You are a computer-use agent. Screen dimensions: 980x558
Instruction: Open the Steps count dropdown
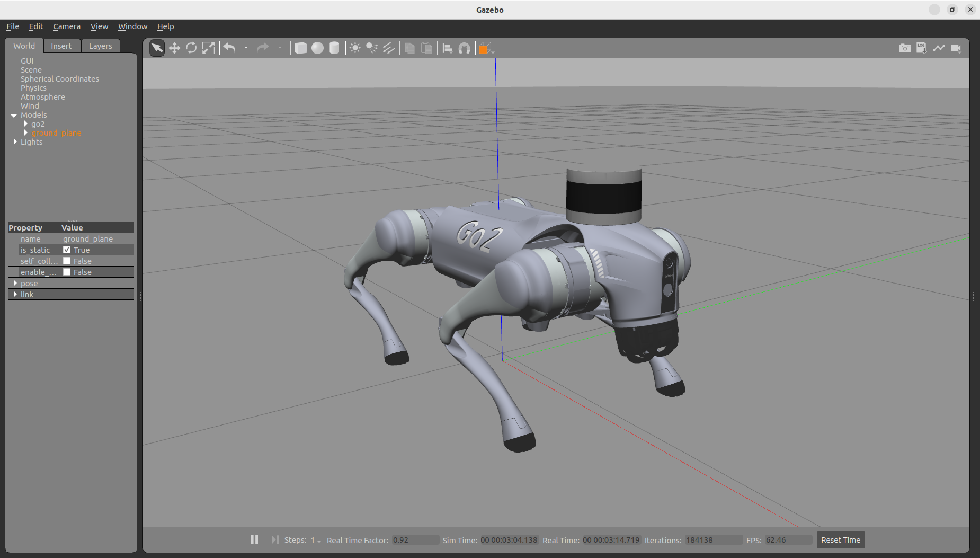click(316, 540)
